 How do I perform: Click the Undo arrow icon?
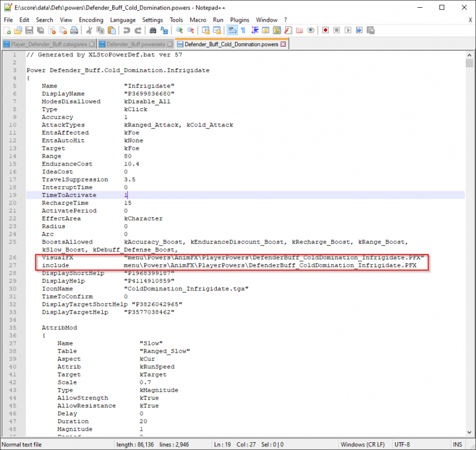(126, 31)
